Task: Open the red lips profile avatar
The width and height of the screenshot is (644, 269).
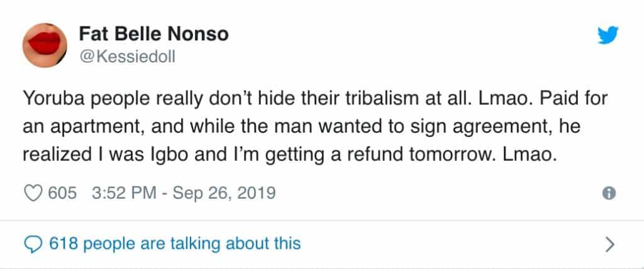Action: 45,45
